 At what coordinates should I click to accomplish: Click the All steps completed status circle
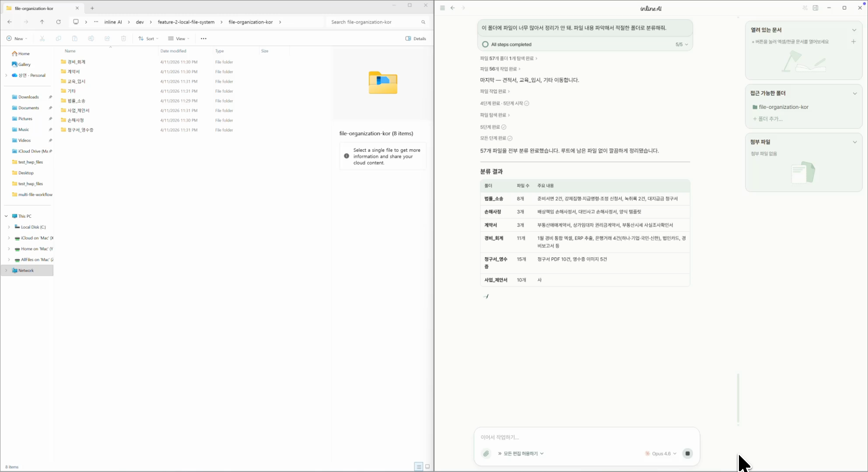[485, 44]
